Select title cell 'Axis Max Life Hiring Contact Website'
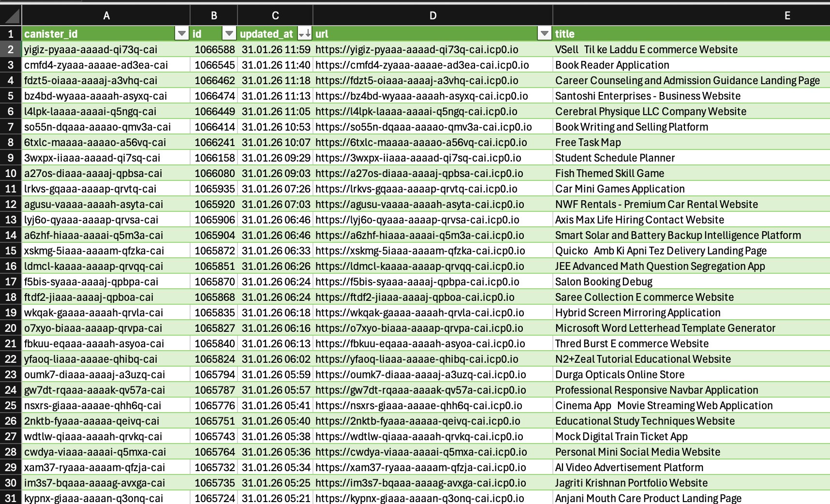The image size is (830, 504). click(691, 220)
